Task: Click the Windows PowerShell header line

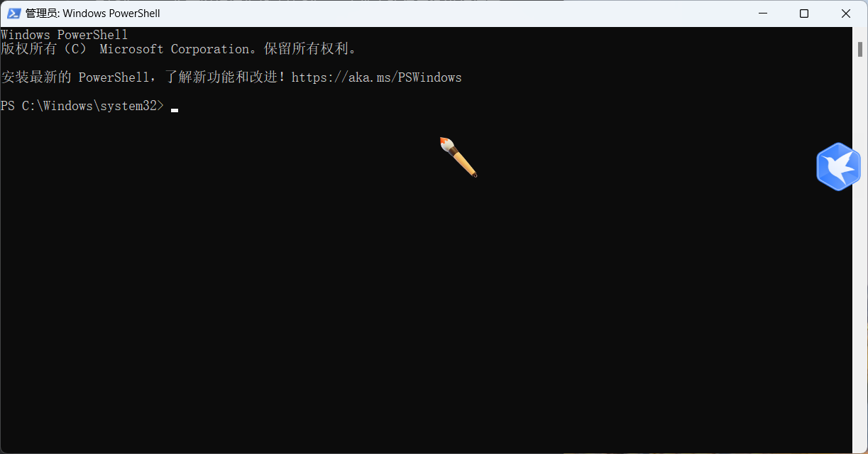Action: pyautogui.click(x=65, y=35)
